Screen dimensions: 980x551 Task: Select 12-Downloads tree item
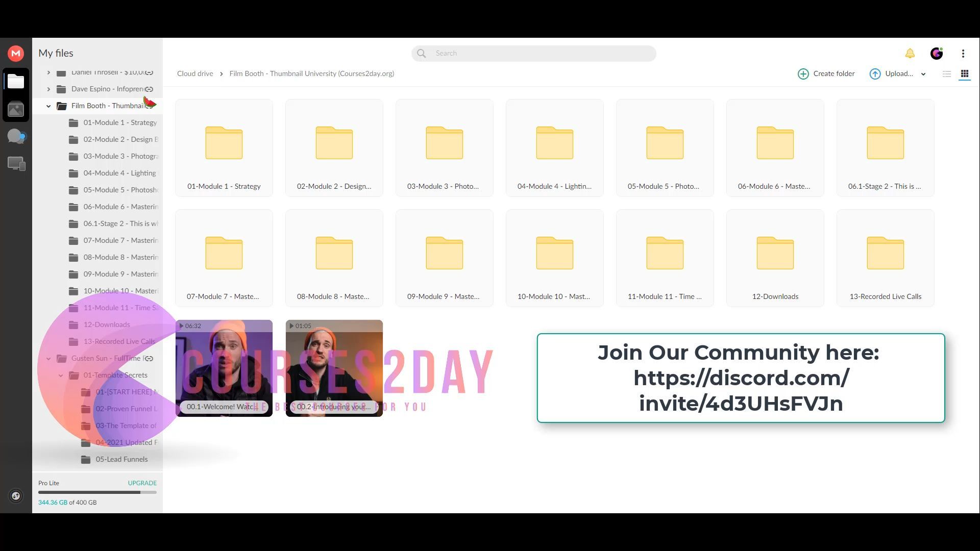click(106, 325)
